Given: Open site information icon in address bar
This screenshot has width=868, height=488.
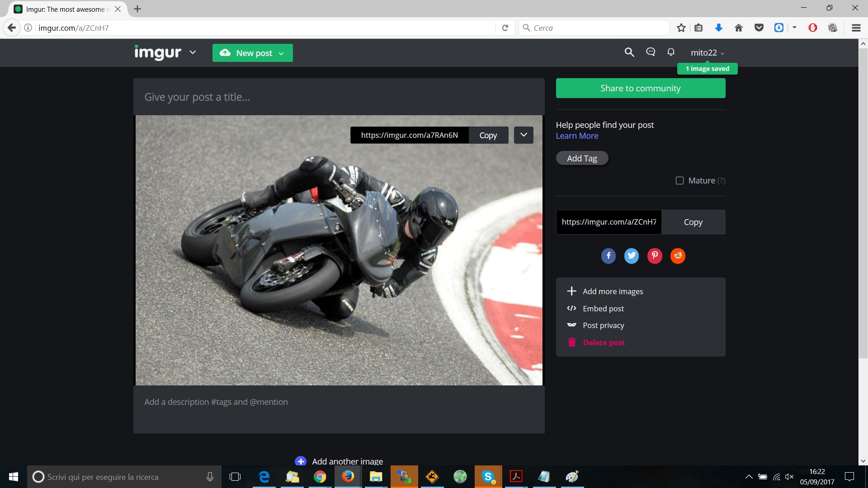Looking at the screenshot, I should (28, 28).
